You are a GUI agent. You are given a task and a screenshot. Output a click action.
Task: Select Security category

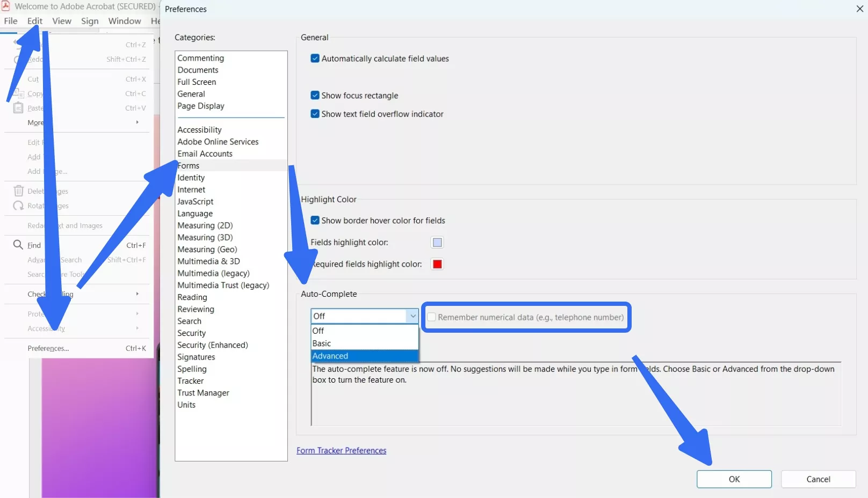pos(192,333)
